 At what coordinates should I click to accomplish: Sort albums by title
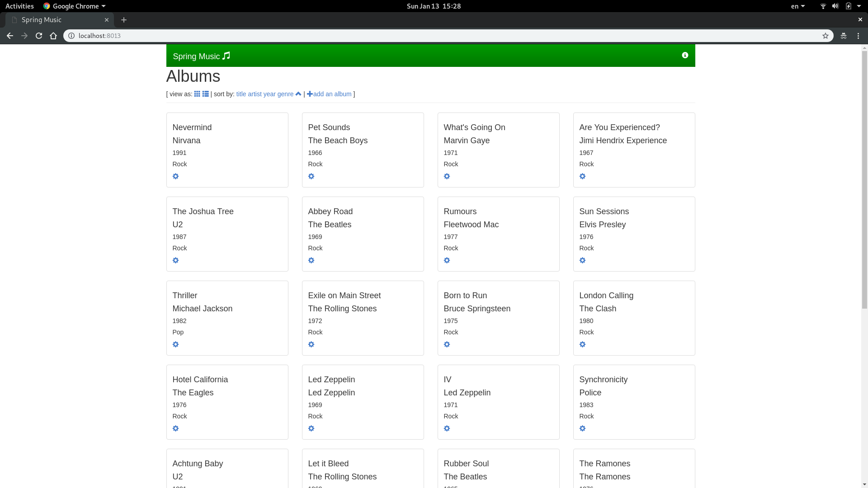[x=241, y=94]
